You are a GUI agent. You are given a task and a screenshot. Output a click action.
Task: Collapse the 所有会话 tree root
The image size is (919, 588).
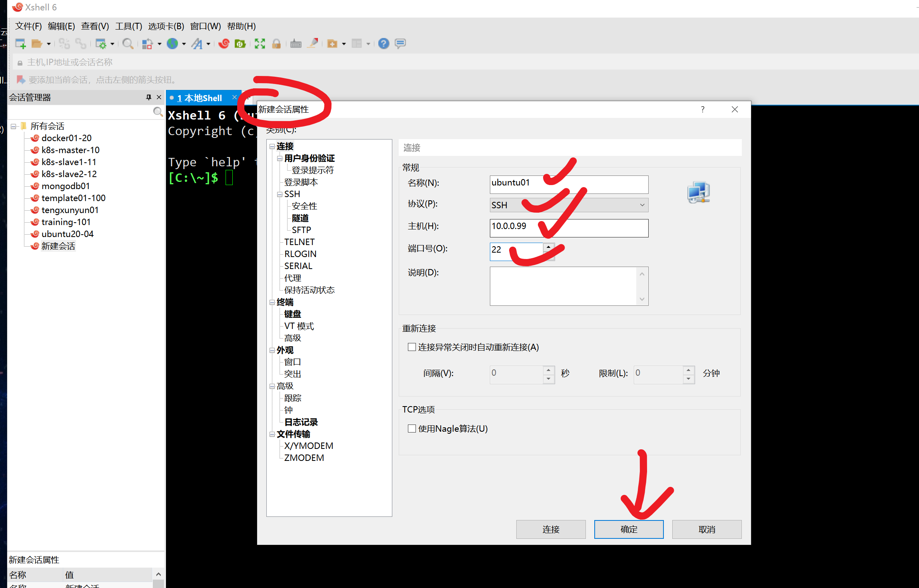point(14,127)
